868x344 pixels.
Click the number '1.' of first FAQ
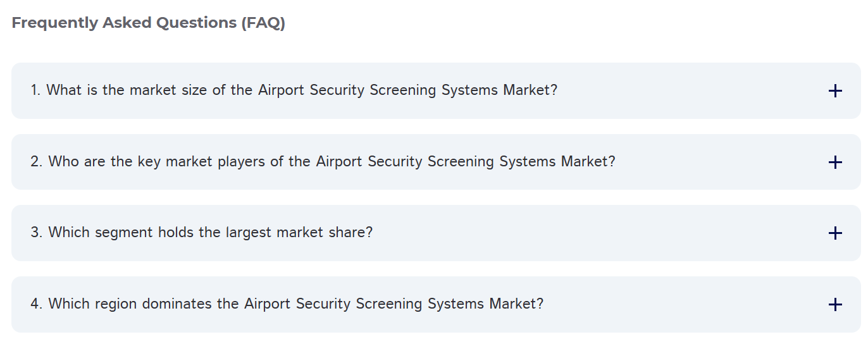click(x=35, y=90)
